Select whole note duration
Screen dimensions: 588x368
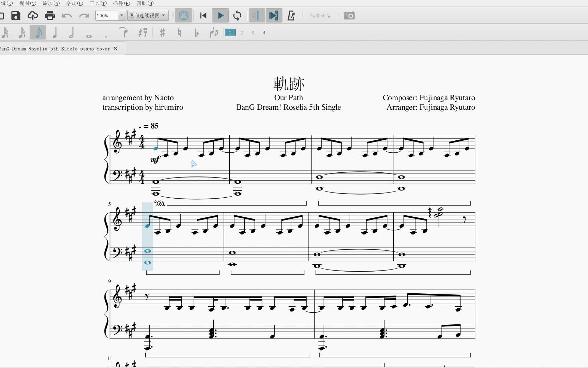tap(89, 36)
